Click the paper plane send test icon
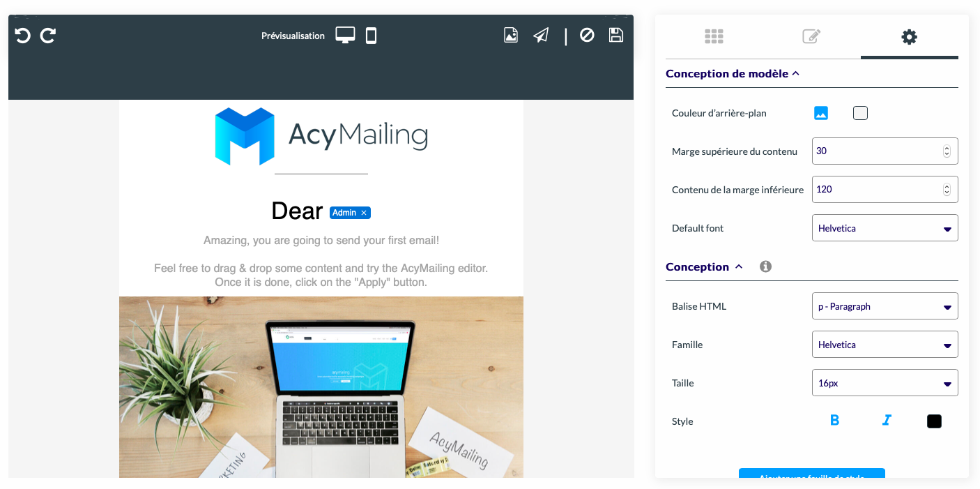 coord(541,35)
